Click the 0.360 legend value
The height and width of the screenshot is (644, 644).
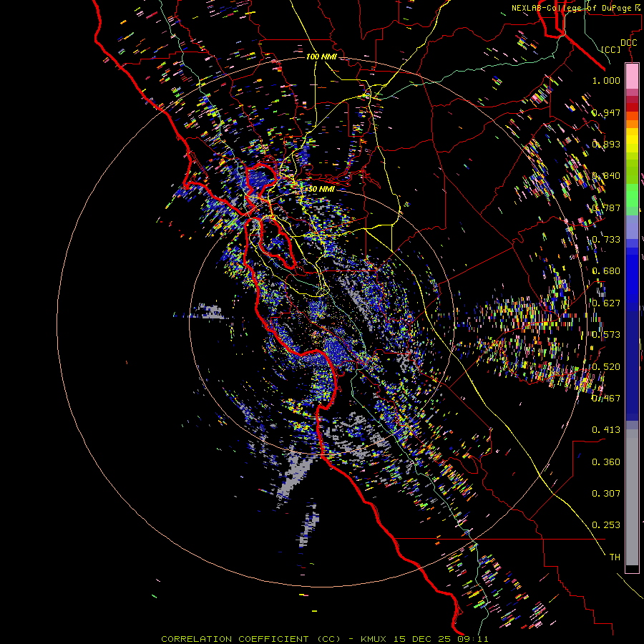coord(606,462)
